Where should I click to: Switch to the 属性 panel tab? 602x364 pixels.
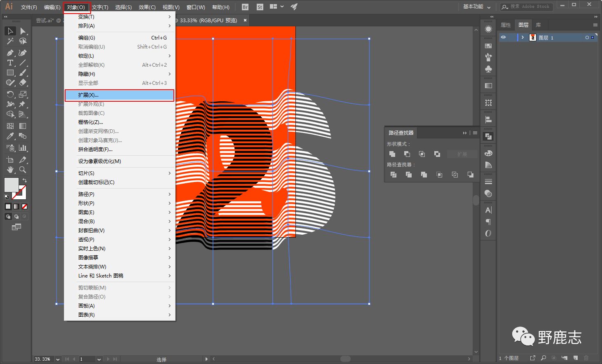506,25
